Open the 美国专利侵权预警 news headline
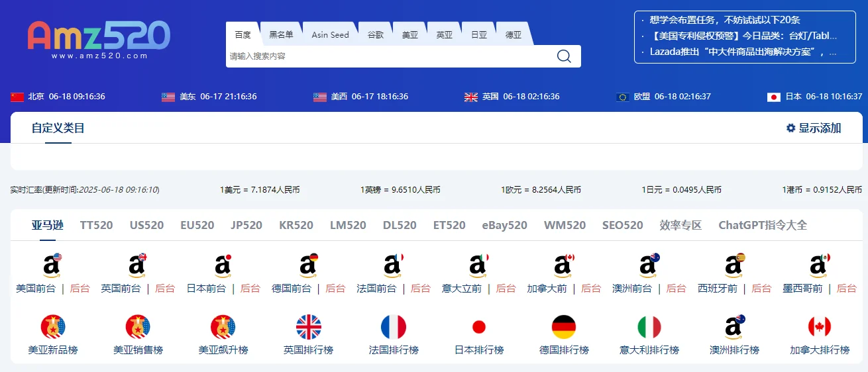 pos(743,36)
